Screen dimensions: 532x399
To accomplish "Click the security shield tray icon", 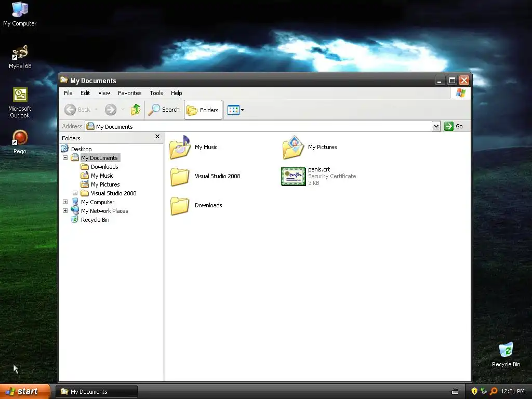I will (474, 391).
